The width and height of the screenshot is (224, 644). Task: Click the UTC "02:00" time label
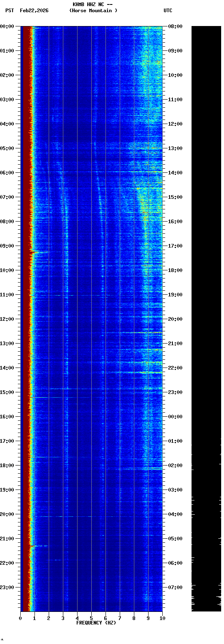(x=175, y=466)
